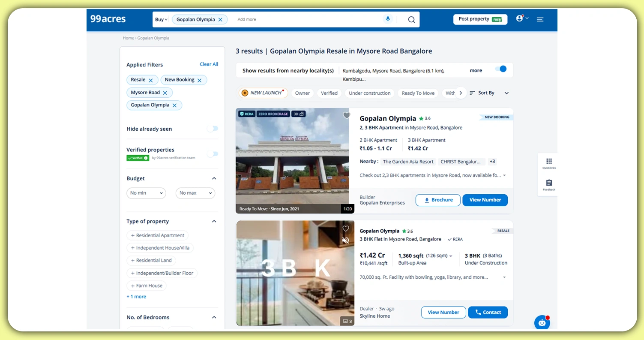This screenshot has width=644, height=340.
Task: Open the hamburger menu icon
Action: (x=540, y=19)
